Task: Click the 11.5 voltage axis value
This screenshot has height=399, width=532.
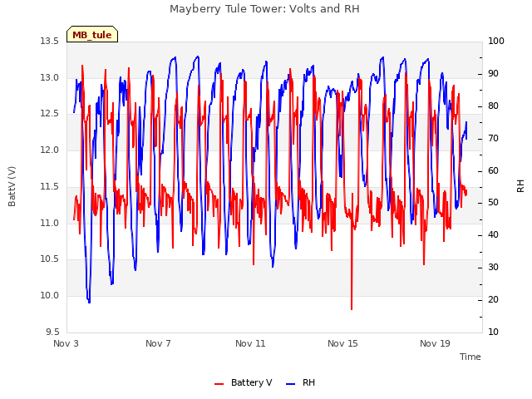Action: point(50,186)
